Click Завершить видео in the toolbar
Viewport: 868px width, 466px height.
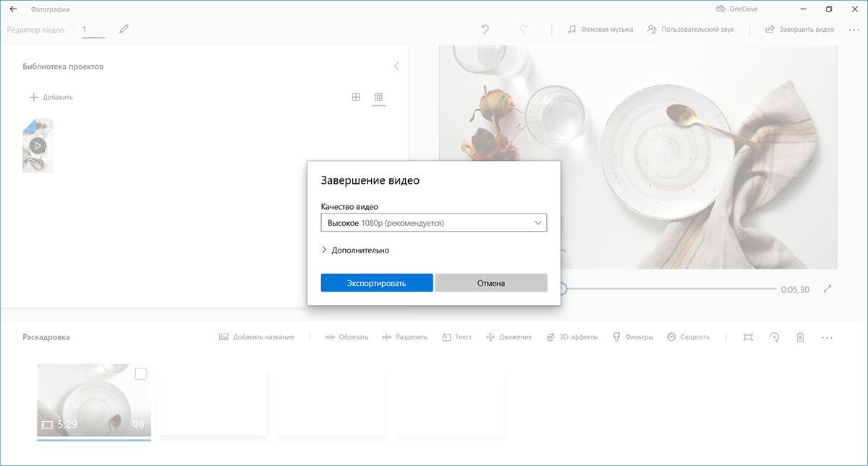pos(800,30)
